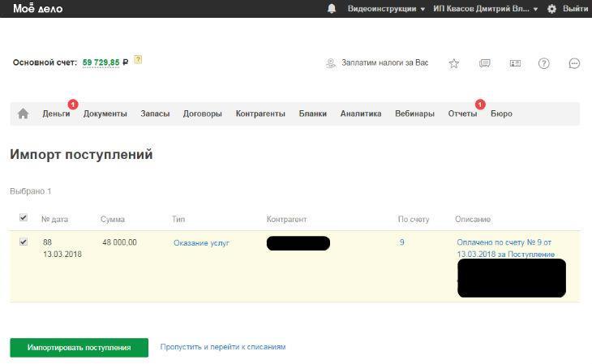Open help with the question mark circle
Image resolution: width=592 pixels, height=364 pixels.
[x=543, y=63]
